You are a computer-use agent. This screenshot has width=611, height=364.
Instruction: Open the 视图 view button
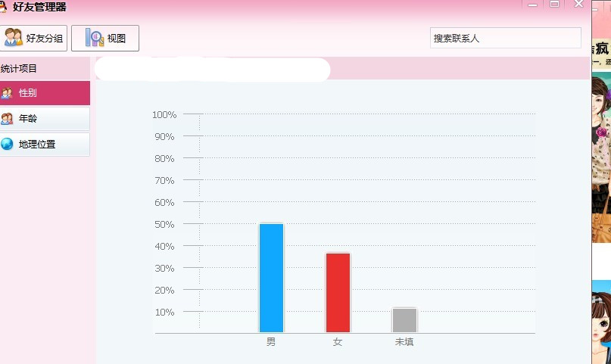[x=105, y=38]
